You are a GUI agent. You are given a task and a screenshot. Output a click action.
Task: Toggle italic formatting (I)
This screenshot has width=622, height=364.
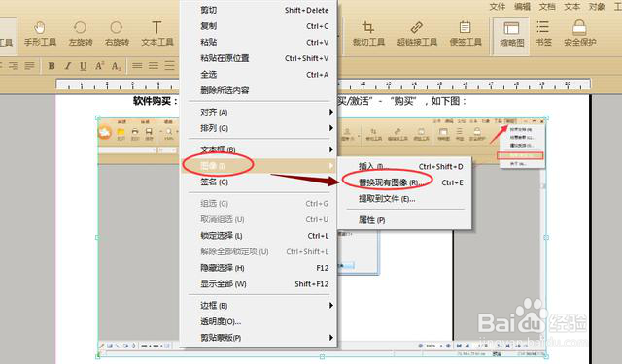click(67, 66)
